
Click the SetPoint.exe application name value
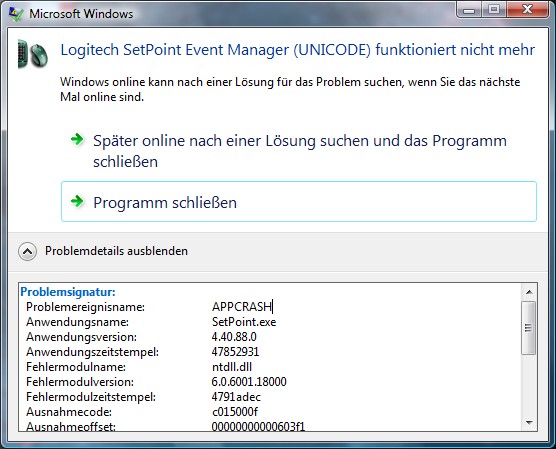244,322
